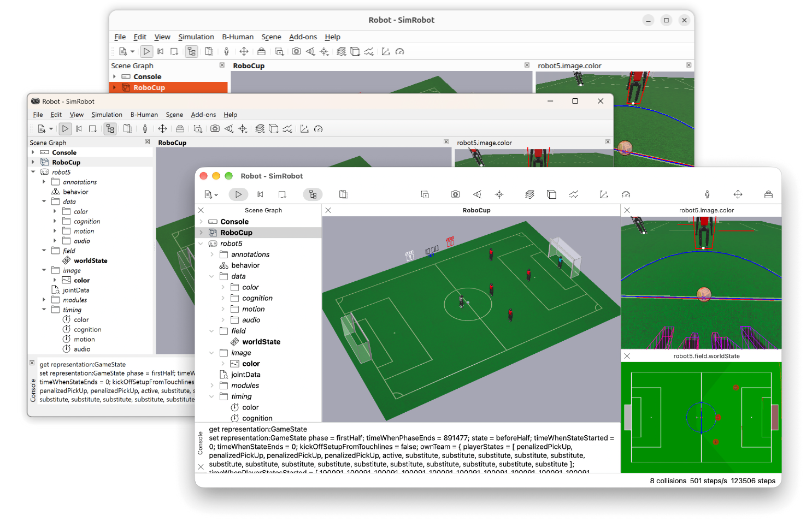Open the document dropdown arrow in middle window toolbar
Image resolution: width=812 pixels, height=528 pixels.
point(51,129)
